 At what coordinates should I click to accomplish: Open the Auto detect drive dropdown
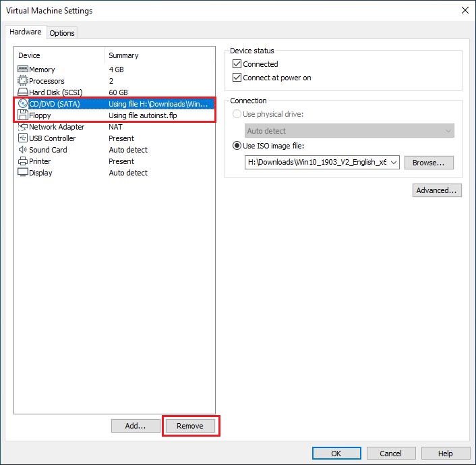pyautogui.click(x=349, y=131)
